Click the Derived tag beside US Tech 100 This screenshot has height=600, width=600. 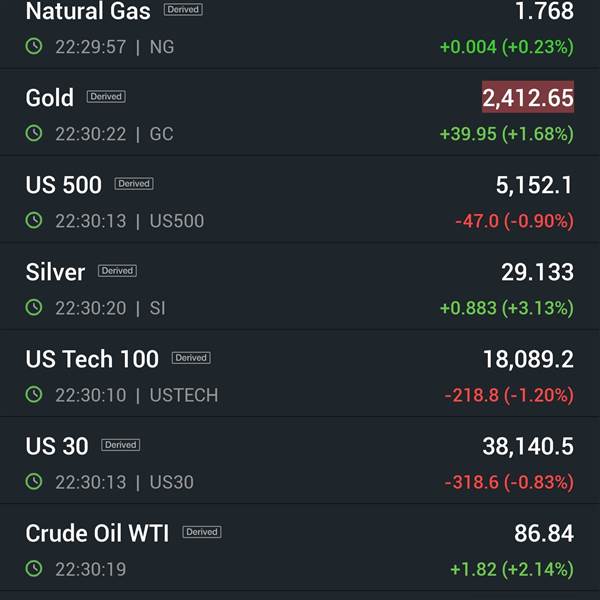point(191,358)
